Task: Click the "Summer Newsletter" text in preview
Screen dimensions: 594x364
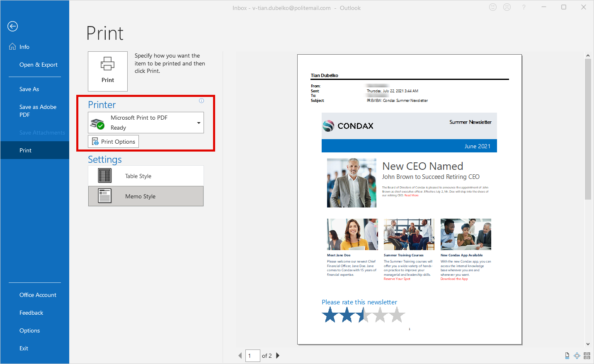Action: [x=470, y=122]
